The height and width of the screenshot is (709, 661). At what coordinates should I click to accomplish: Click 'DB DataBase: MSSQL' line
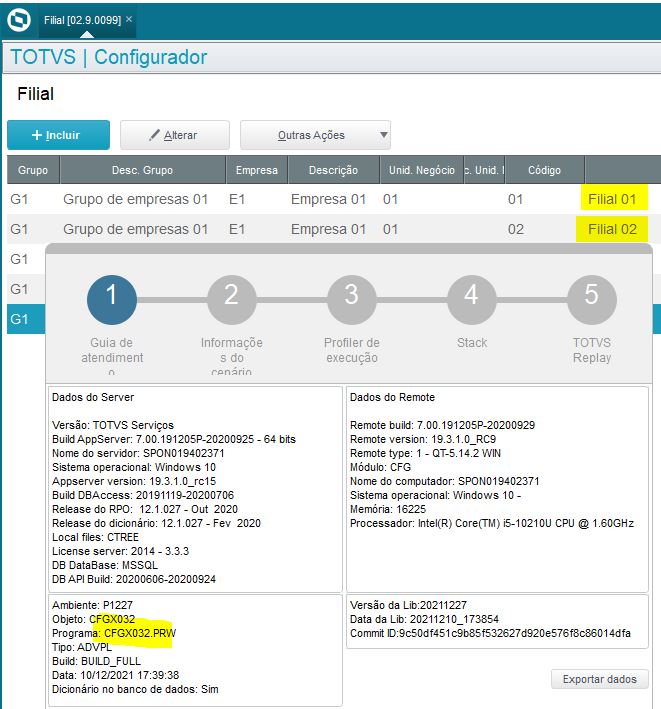(x=105, y=565)
